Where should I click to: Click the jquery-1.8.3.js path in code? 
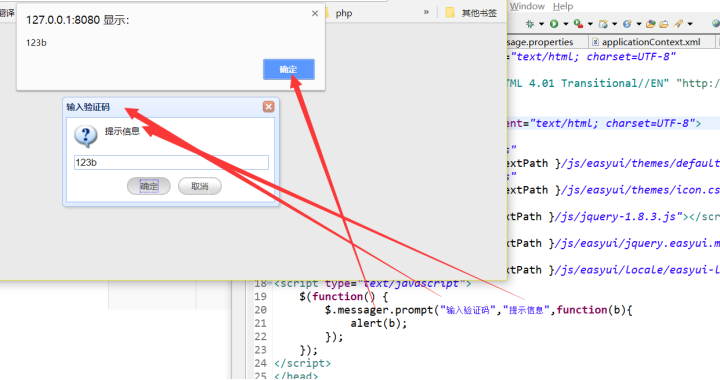619,216
